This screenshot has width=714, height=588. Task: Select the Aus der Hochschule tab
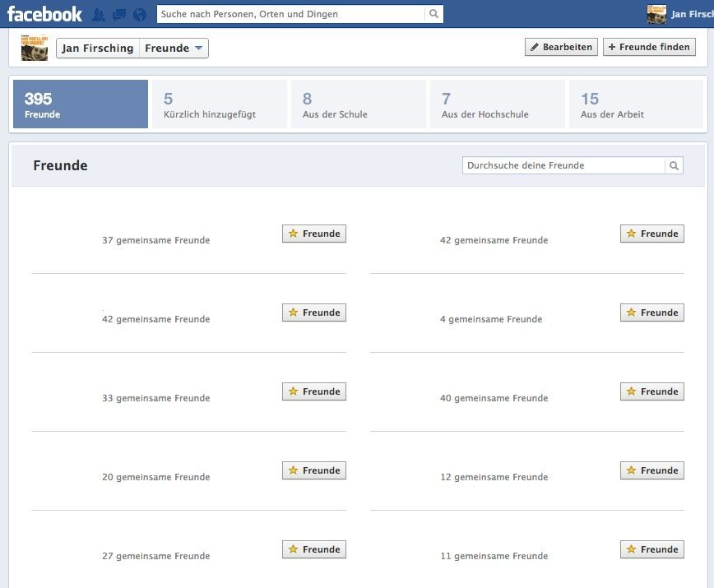[x=497, y=104]
